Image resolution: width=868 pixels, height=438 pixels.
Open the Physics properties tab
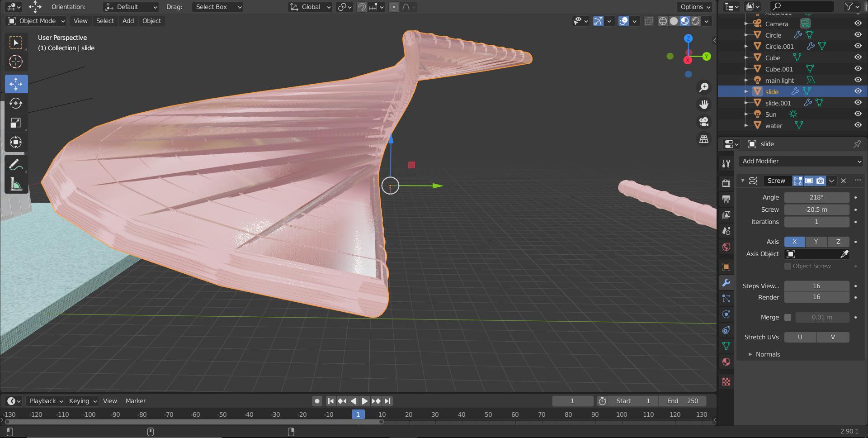coord(726,314)
